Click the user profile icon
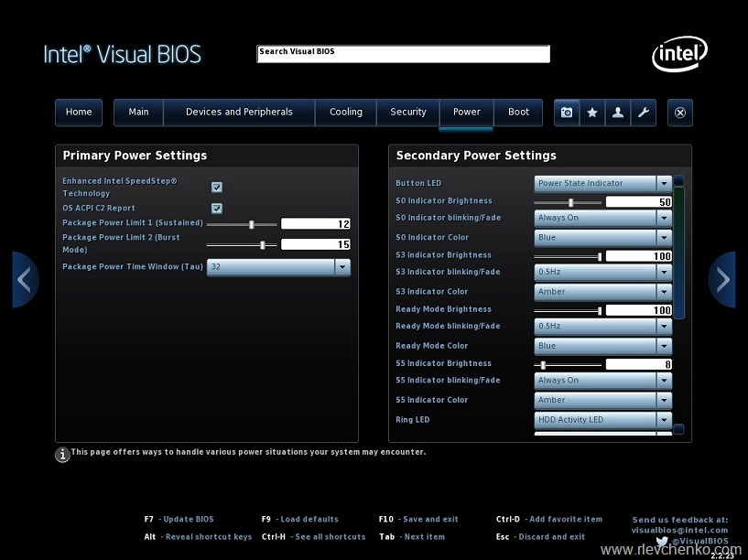Image resolution: width=748 pixels, height=560 pixels. click(x=618, y=112)
